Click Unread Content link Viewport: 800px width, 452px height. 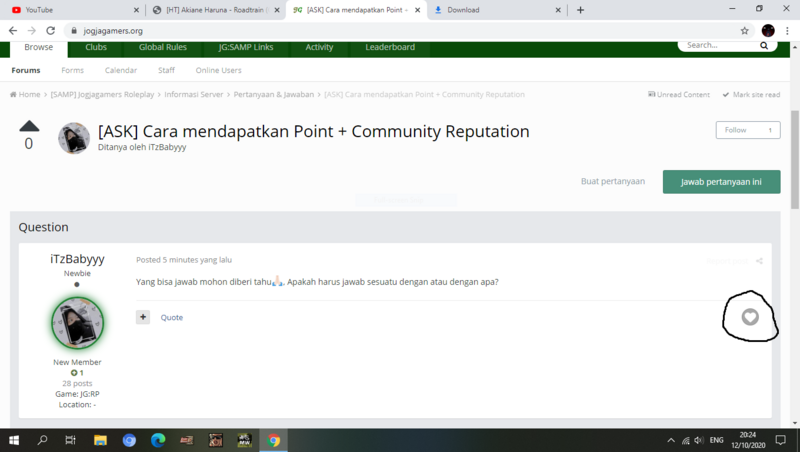click(x=679, y=94)
